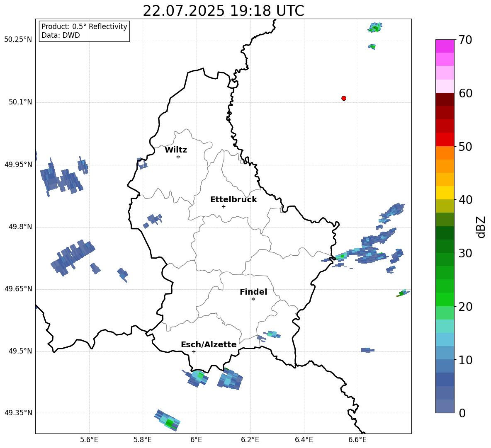
Task: Click the 6.6°E longitude label
Action: point(357,440)
